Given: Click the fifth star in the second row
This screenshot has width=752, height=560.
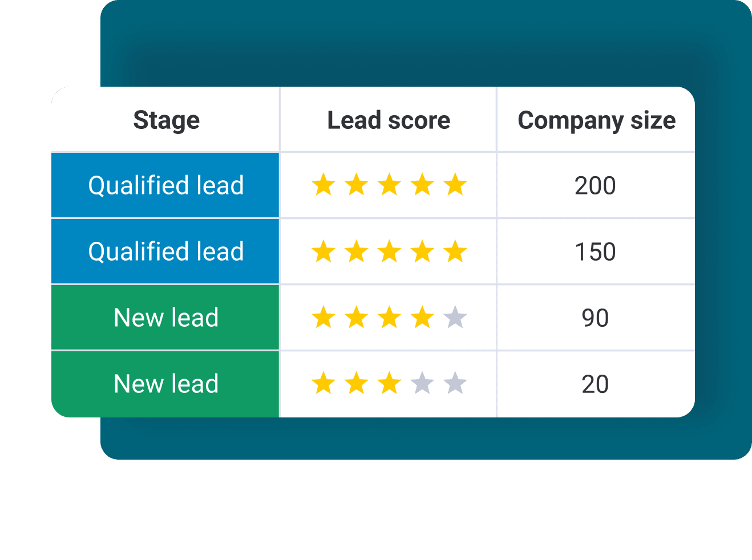Looking at the screenshot, I should coord(455,251).
